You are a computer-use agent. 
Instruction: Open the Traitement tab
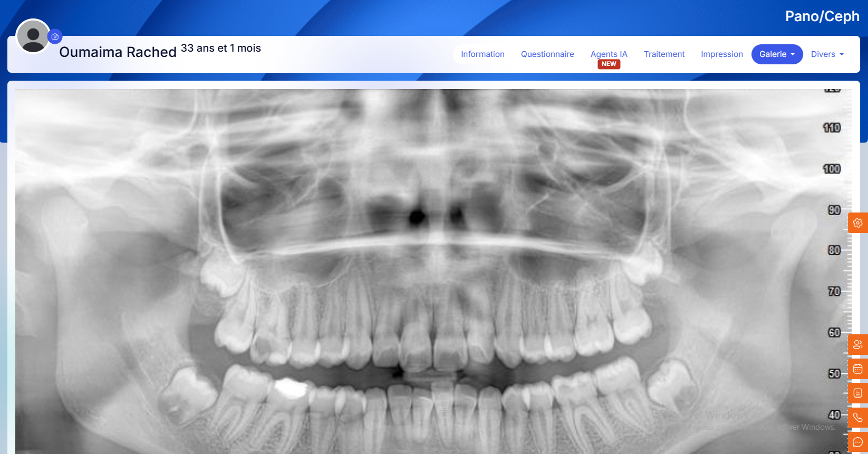tap(664, 54)
